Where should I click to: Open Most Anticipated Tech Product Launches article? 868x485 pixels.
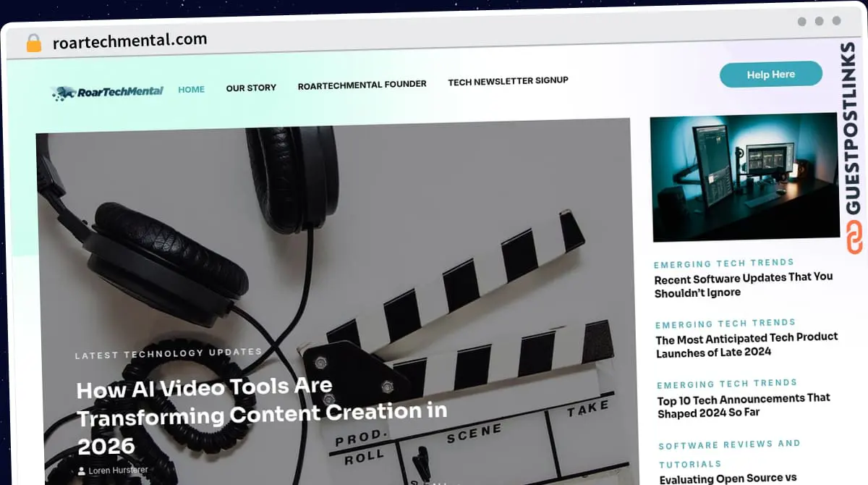pos(746,345)
